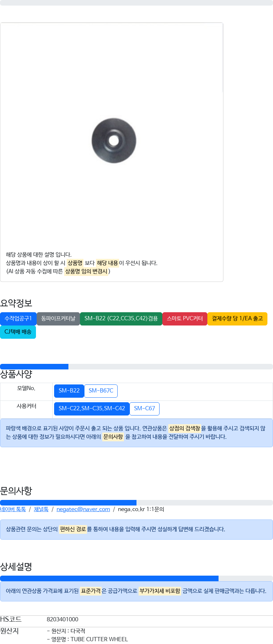Click the negatec@naver.com email link

coord(83,509)
